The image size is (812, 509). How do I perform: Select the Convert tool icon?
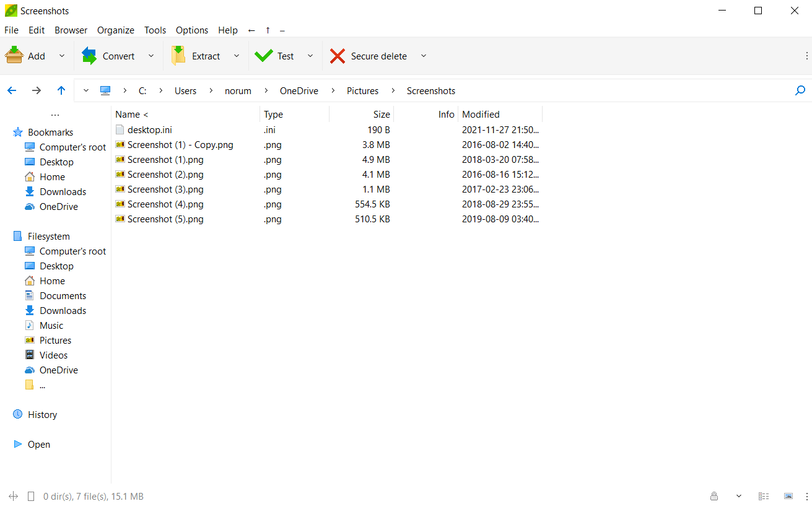click(x=89, y=55)
